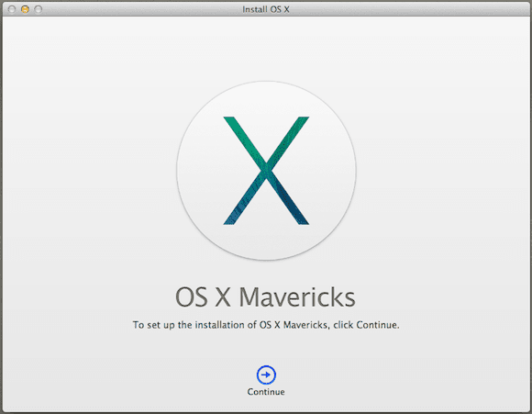Click empty title bar area beside the title
The height and width of the screenshot is (414, 532).
click(x=407, y=9)
